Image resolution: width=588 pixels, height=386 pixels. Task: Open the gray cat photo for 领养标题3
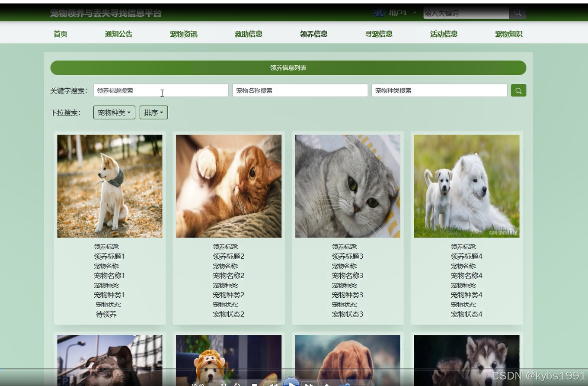click(x=348, y=186)
